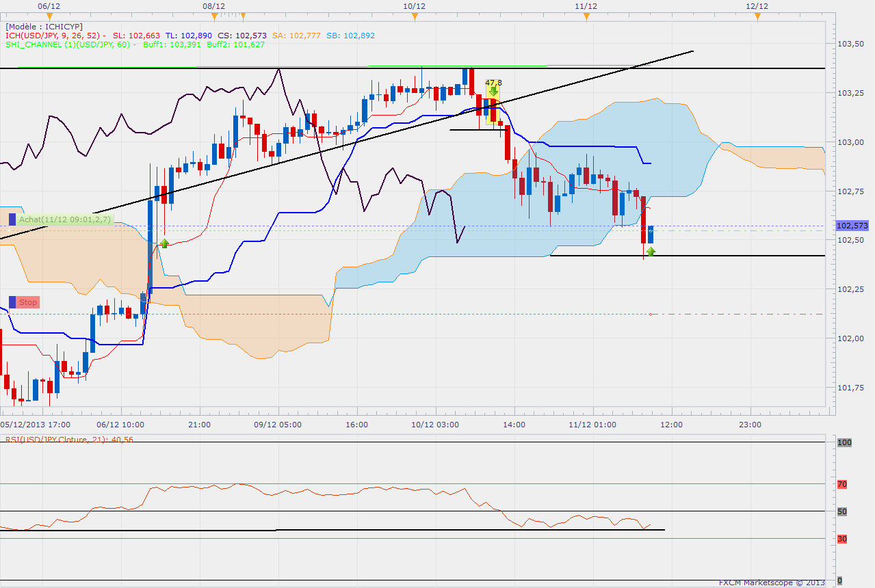Image resolution: width=875 pixels, height=588 pixels.
Task: Click the current price tag 102,573 on the axis
Action: [852, 225]
